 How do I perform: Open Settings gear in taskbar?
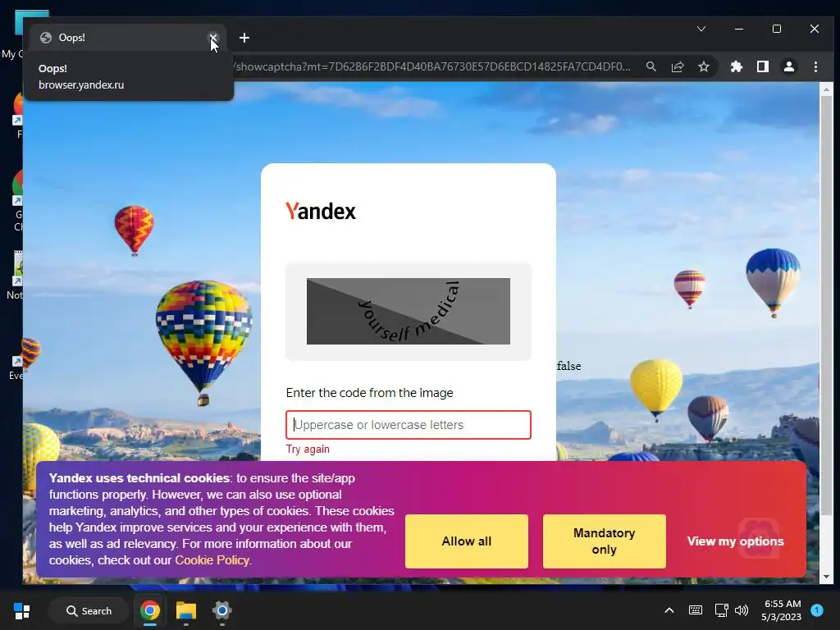pyautogui.click(x=221, y=610)
